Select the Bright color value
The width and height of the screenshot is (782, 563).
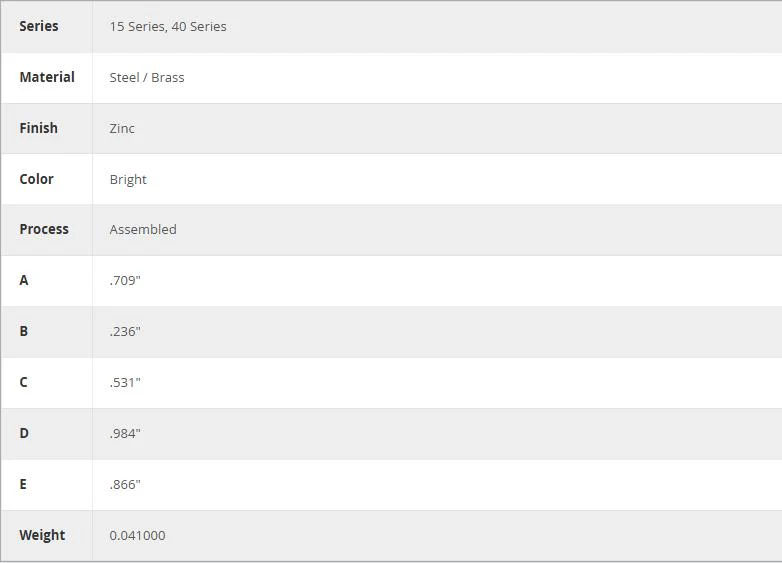click(x=128, y=180)
